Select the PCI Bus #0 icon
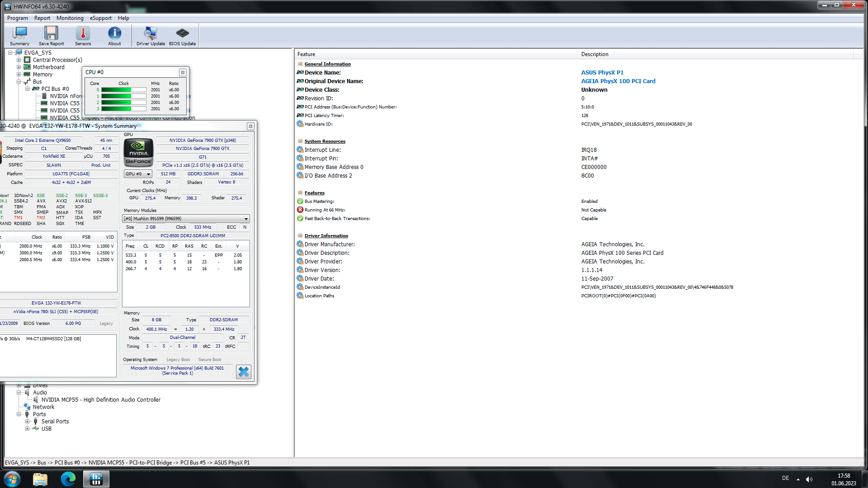868x488 pixels. [x=36, y=89]
